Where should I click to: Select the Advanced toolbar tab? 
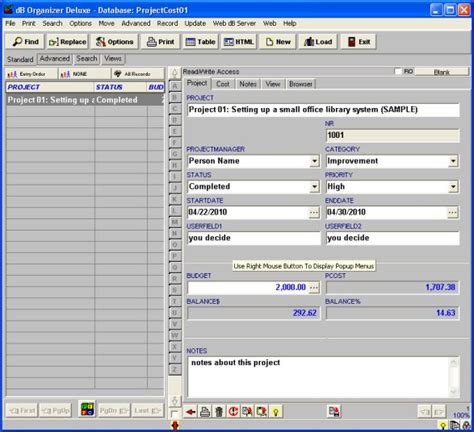[55, 59]
